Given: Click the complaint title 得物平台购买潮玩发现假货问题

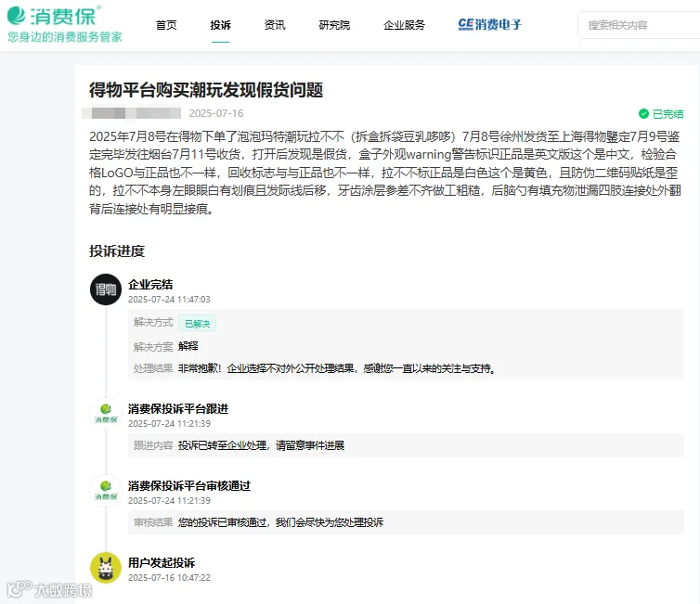Looking at the screenshot, I should (x=206, y=90).
